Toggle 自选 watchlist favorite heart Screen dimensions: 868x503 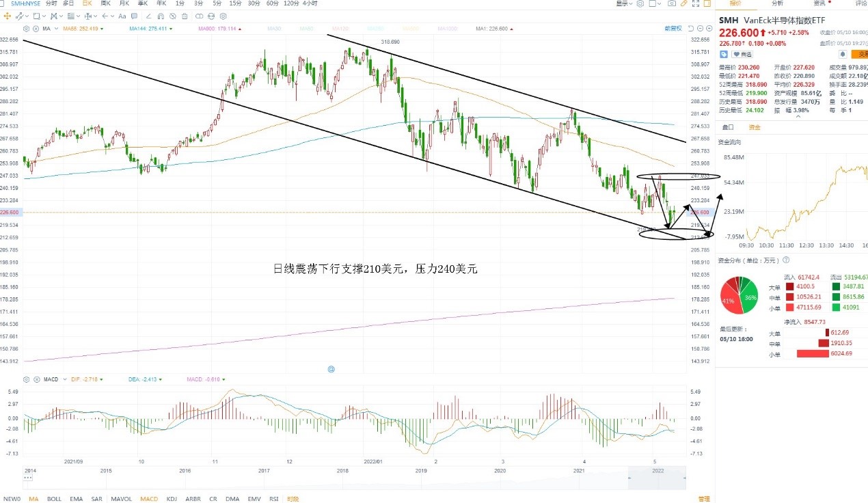[x=742, y=55]
